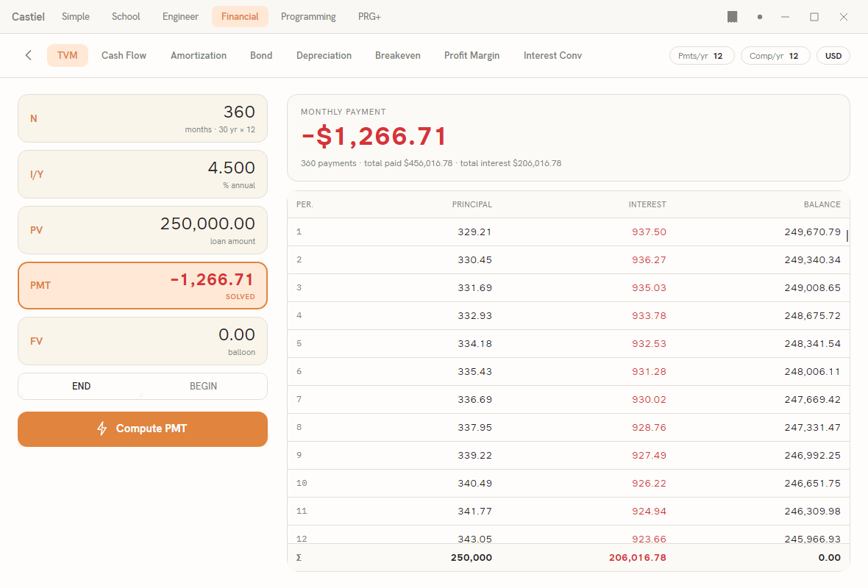
Task: Select the Financial mode tab
Action: (x=240, y=17)
